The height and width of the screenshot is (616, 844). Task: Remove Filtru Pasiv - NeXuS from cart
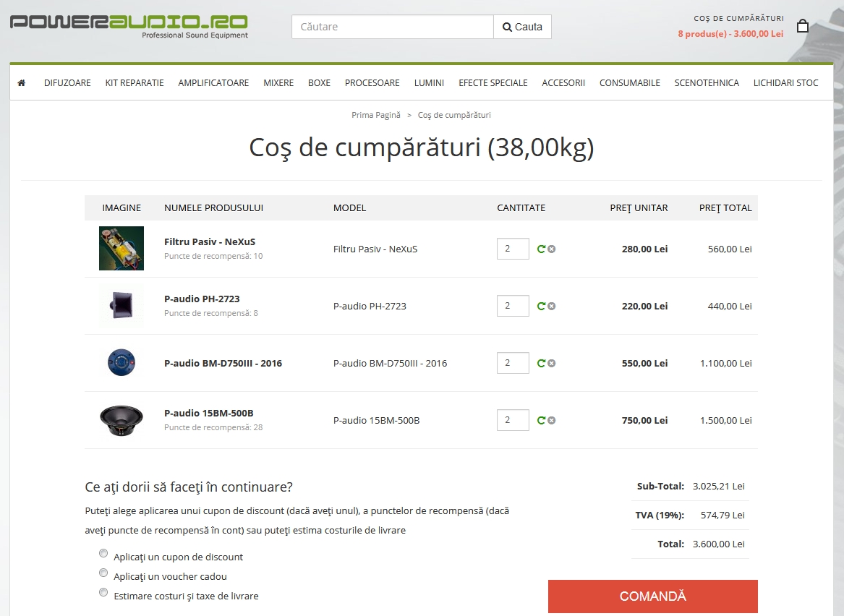[552, 249]
